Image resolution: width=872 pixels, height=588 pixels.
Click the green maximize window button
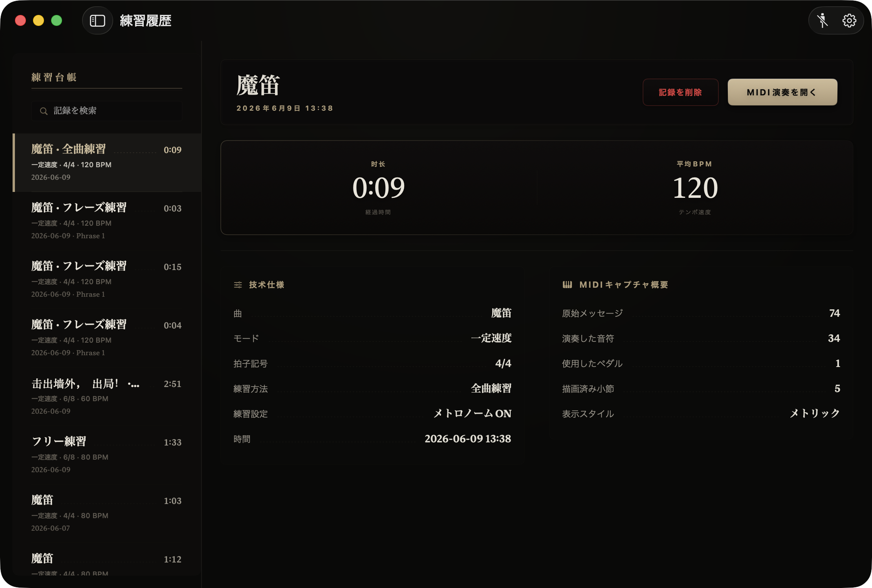point(57,20)
